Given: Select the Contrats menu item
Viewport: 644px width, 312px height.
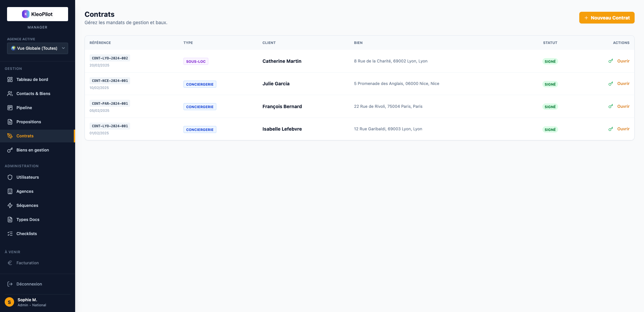Looking at the screenshot, I should click(25, 136).
